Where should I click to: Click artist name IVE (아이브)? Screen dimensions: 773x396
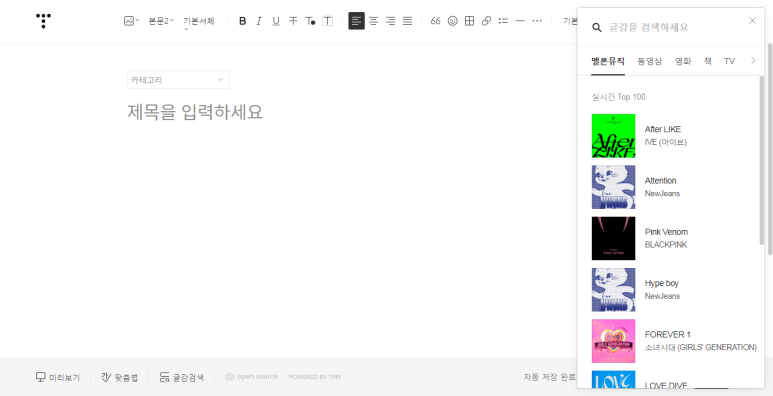(x=666, y=143)
